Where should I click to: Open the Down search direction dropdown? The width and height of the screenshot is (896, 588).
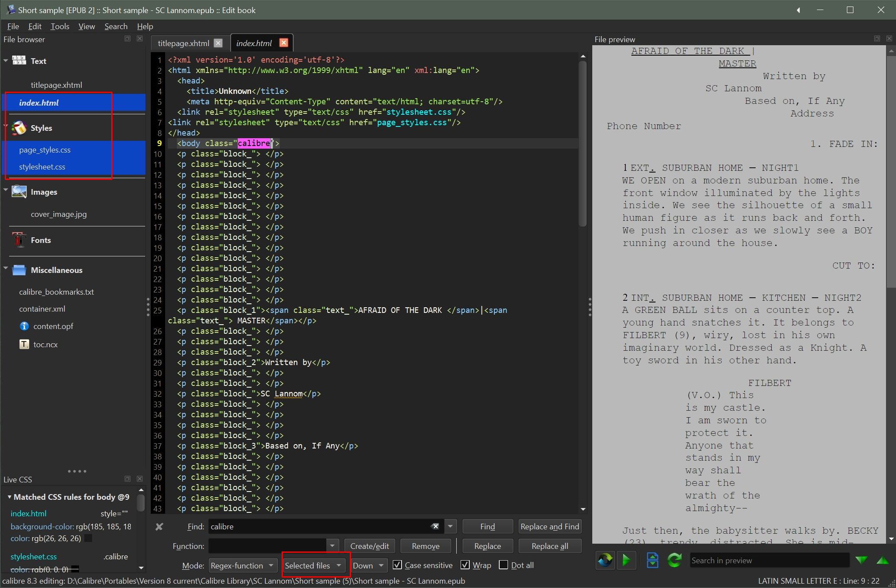click(x=368, y=565)
